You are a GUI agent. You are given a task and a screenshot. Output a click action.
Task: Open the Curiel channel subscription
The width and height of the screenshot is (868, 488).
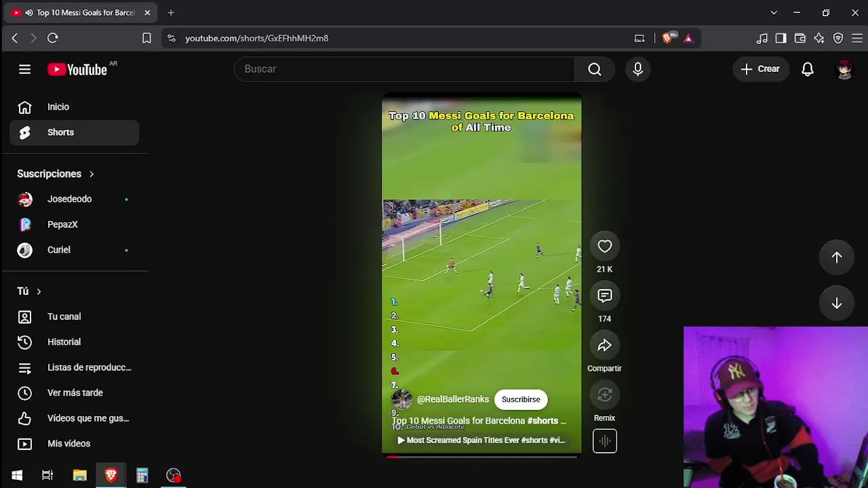tap(75, 250)
